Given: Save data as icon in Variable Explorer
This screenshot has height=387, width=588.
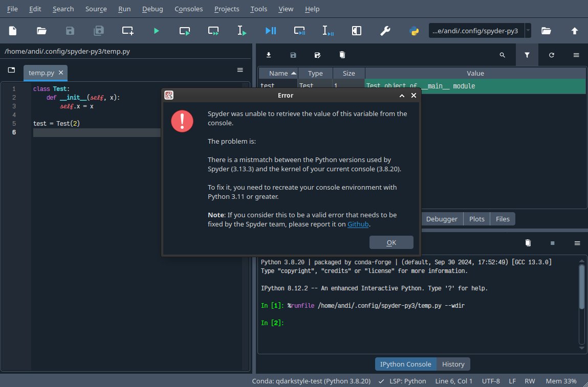Looking at the screenshot, I should coord(318,55).
